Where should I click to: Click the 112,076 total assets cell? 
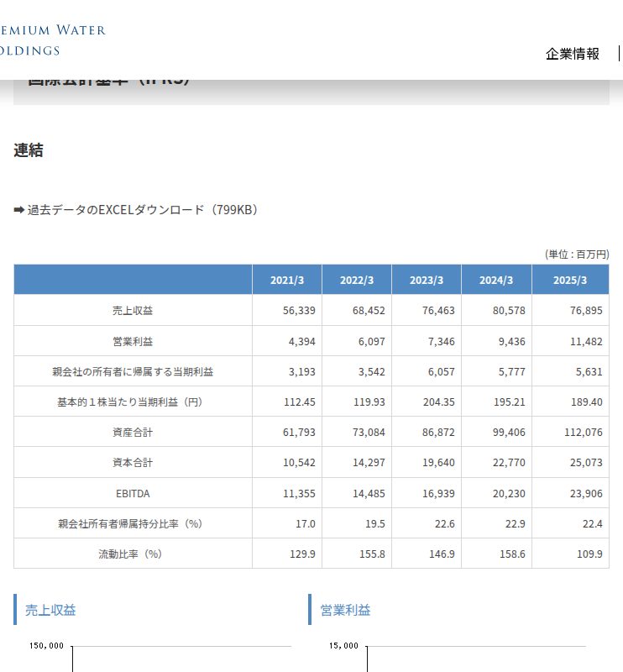(x=570, y=432)
